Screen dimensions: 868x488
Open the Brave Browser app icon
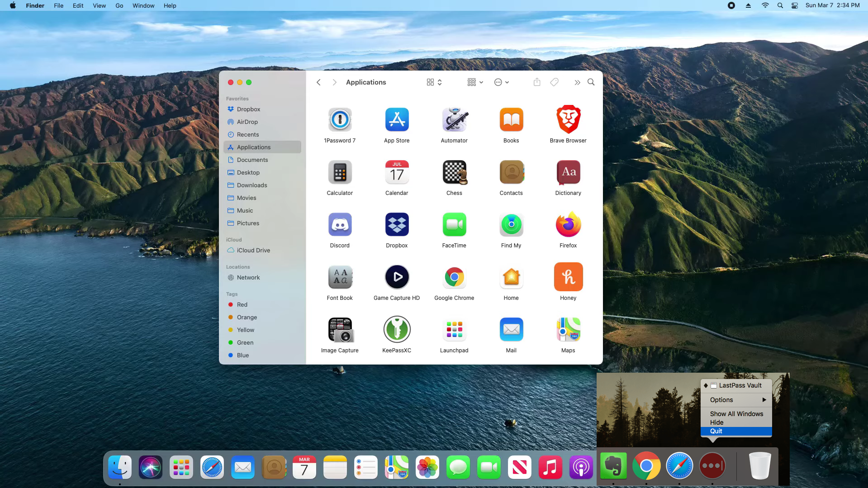[568, 120]
